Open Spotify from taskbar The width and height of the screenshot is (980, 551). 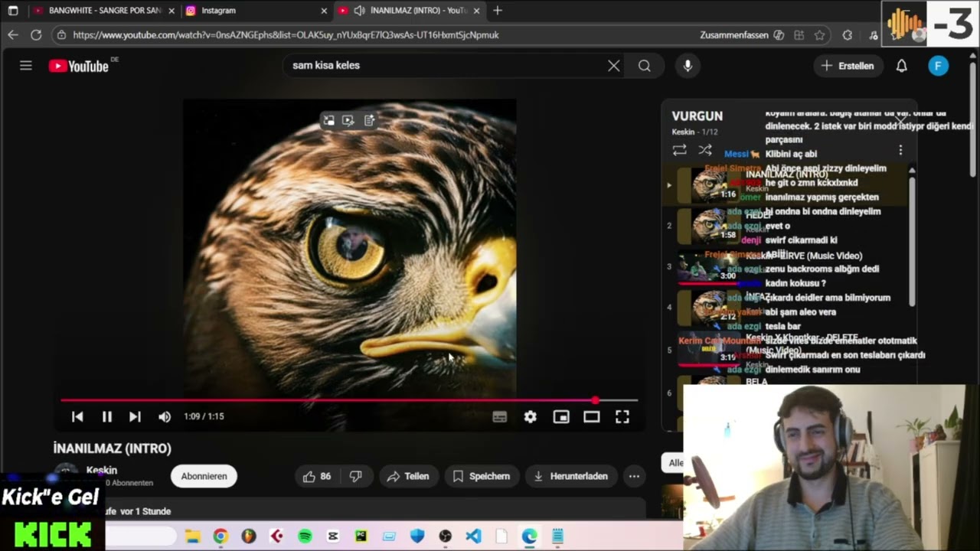click(x=305, y=536)
